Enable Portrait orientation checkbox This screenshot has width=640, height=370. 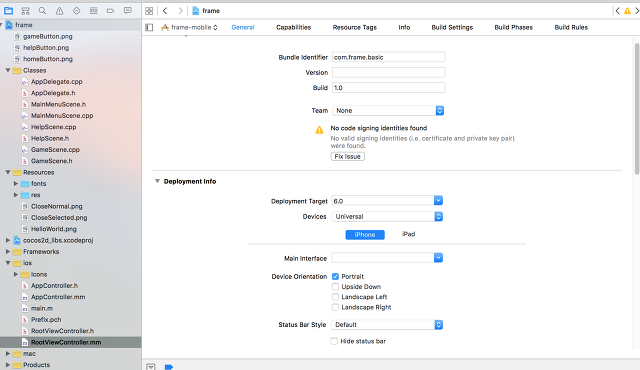pyautogui.click(x=335, y=277)
